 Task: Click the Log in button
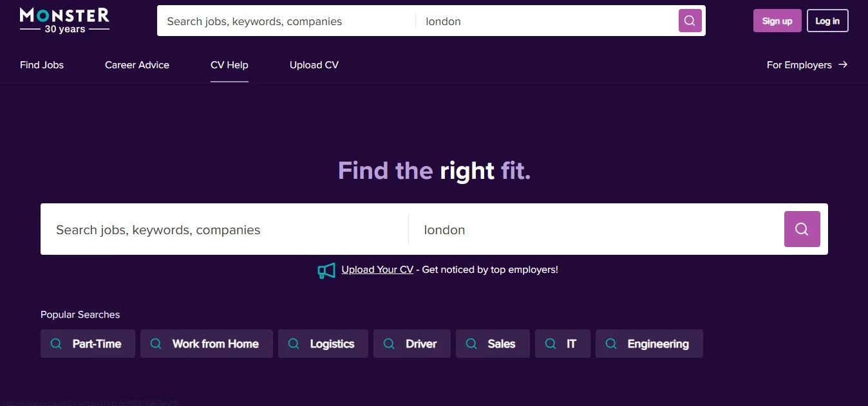pyautogui.click(x=827, y=21)
